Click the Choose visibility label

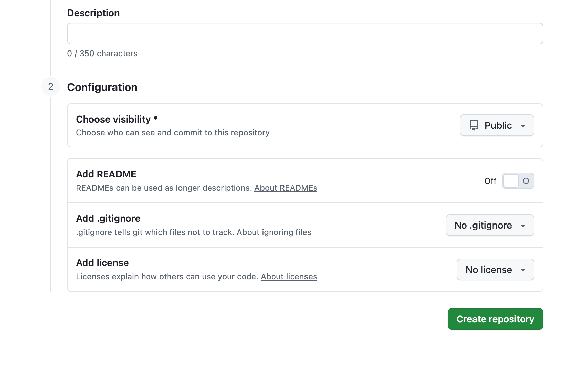[113, 119]
